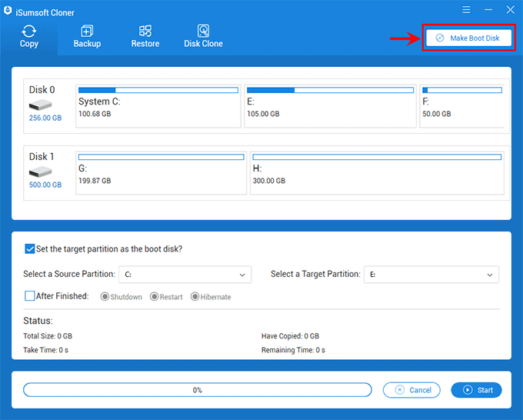Select the Restart radio button
523x420 pixels.
(154, 297)
